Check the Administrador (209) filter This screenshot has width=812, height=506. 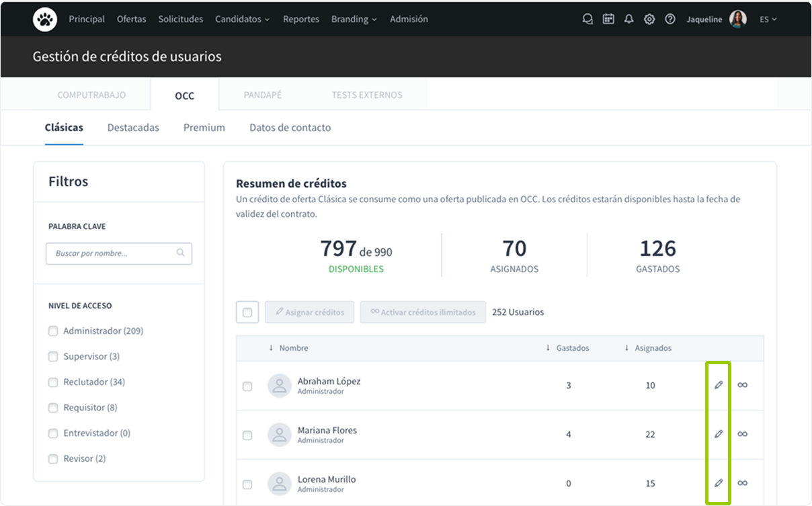[x=53, y=331]
